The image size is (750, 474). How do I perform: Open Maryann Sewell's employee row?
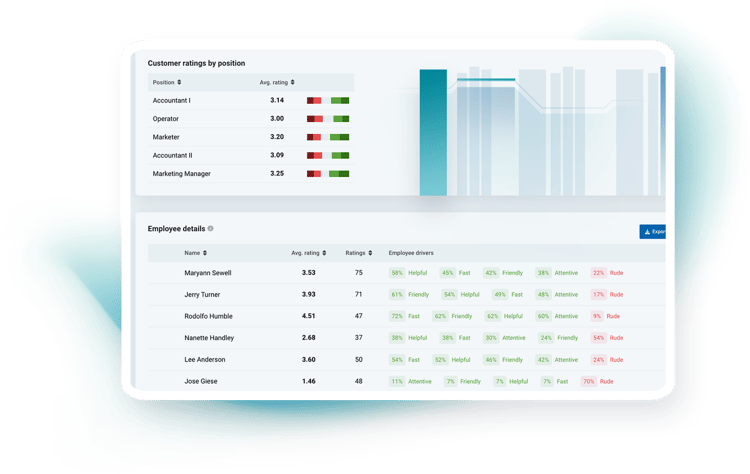(x=407, y=273)
